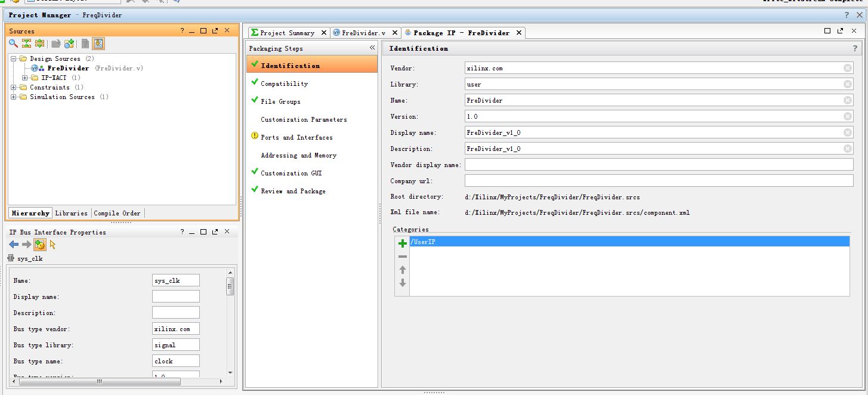Clear the Name field with its X icon
The height and width of the screenshot is (395, 868).
pos(848,100)
